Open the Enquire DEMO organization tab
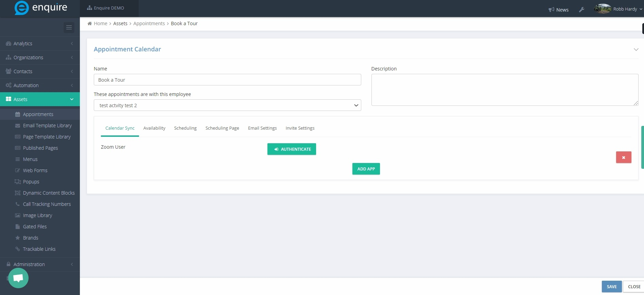 (x=109, y=8)
